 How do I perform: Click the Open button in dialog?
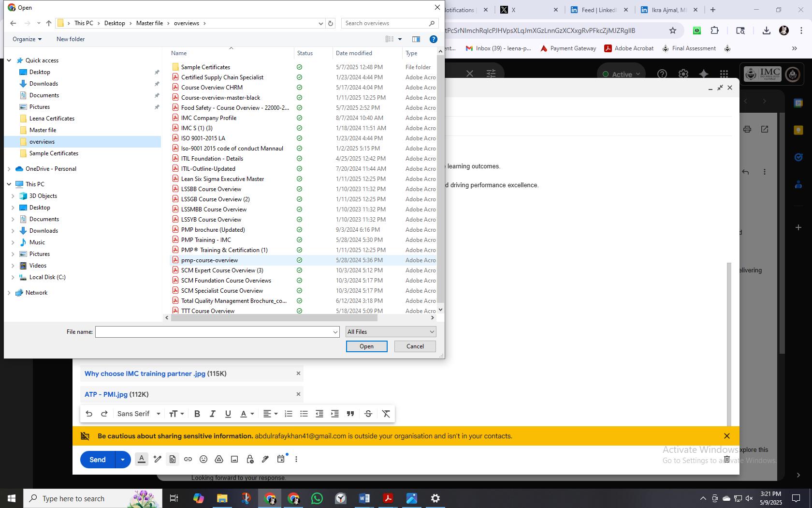pos(366,346)
